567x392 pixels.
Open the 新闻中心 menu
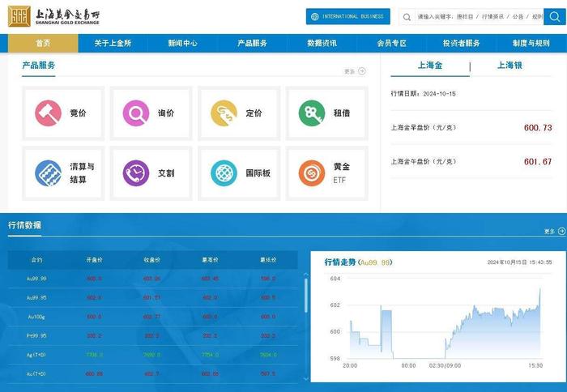[x=182, y=44]
